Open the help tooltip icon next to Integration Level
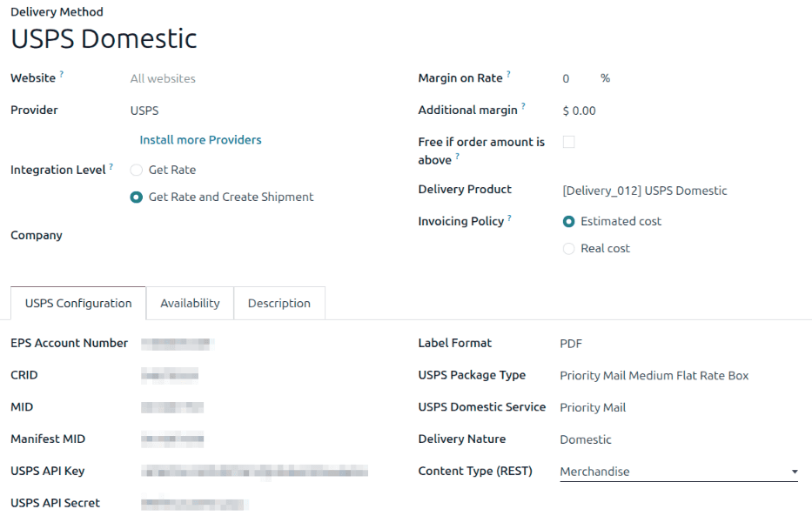812x516 pixels. (x=111, y=166)
